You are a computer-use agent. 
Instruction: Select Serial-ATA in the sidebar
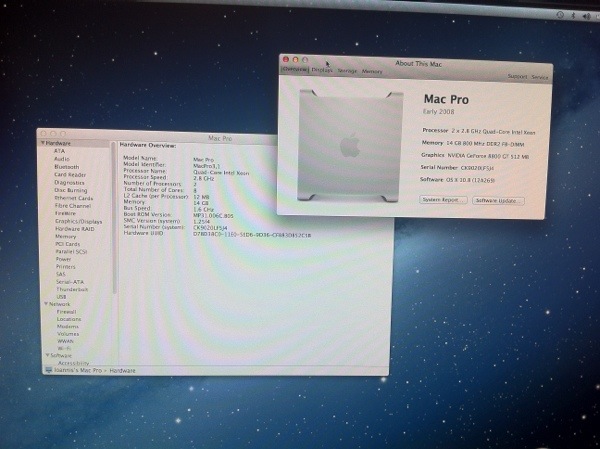[70, 282]
